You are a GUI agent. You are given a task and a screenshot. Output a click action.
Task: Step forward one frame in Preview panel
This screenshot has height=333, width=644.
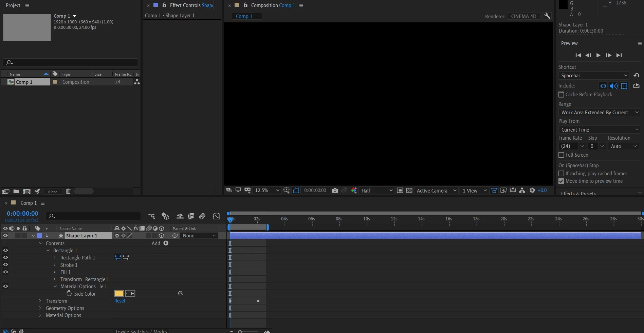coord(609,55)
